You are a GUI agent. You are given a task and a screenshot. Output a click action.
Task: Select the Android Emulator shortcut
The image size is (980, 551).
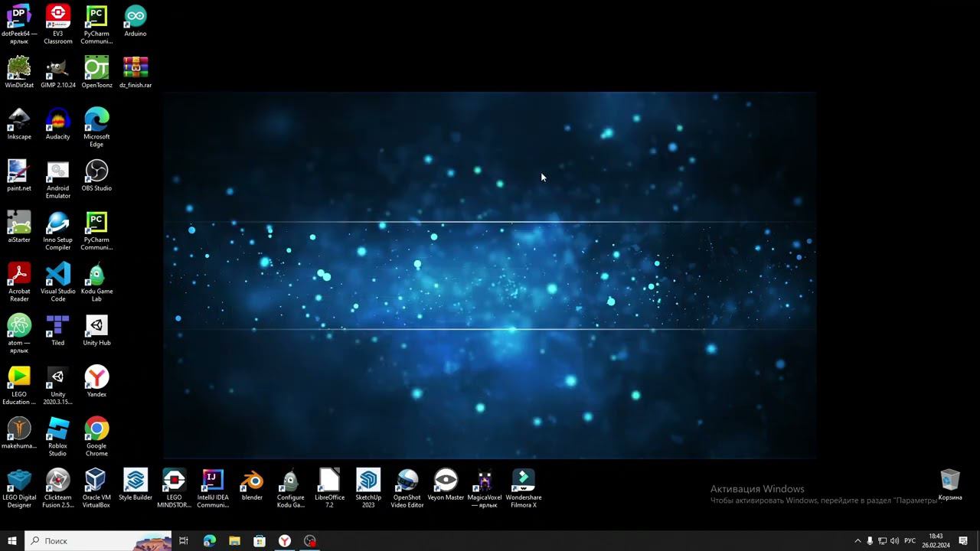pos(58,178)
